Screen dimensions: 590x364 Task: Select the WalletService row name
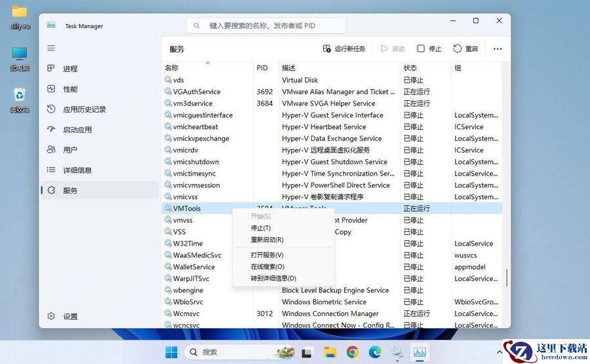[x=194, y=267]
